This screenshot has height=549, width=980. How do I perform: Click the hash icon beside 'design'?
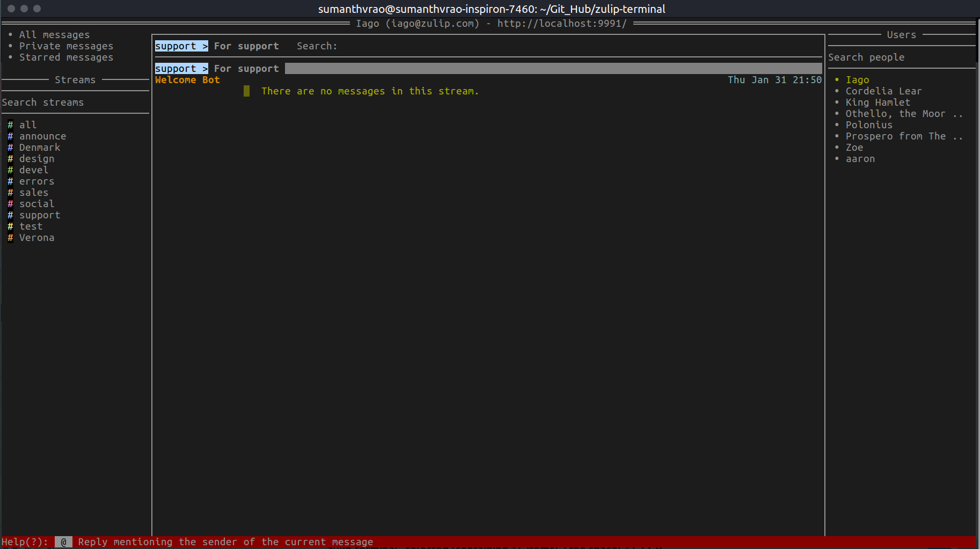tap(10, 159)
